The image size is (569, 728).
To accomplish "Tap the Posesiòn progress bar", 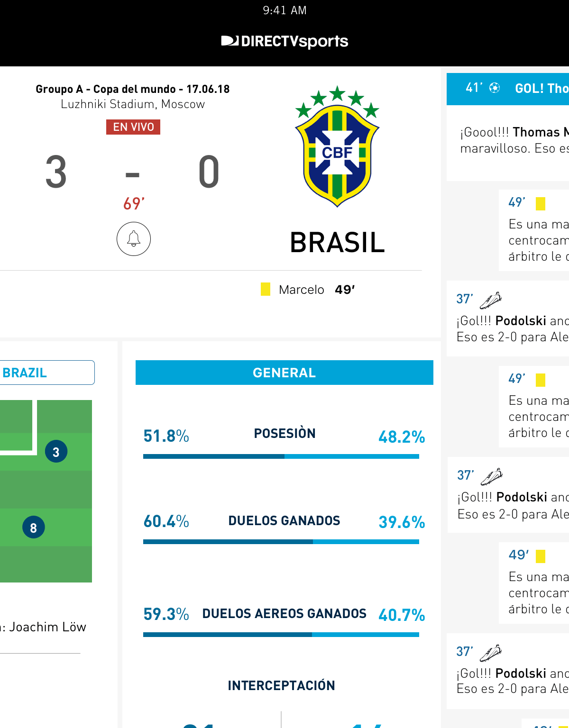I will pyautogui.click(x=281, y=456).
